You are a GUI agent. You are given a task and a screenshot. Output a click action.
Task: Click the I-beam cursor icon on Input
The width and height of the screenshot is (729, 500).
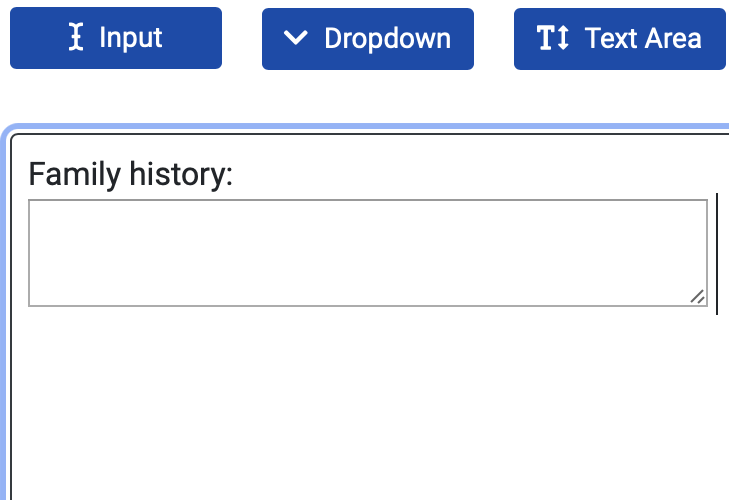76,37
